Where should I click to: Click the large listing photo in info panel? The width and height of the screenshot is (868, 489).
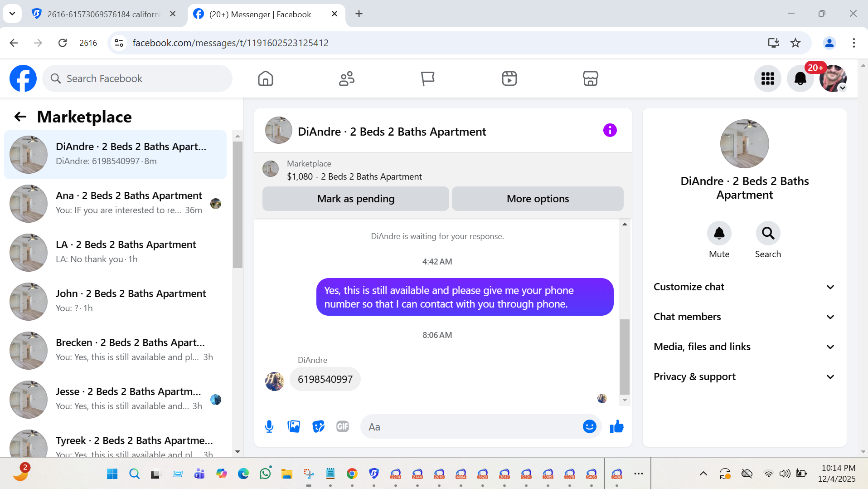pos(744,144)
